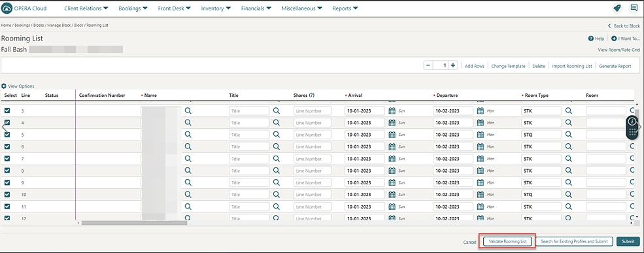Open departure calendar icon on line 10
Image resolution: width=644 pixels, height=253 pixels.
point(481,194)
